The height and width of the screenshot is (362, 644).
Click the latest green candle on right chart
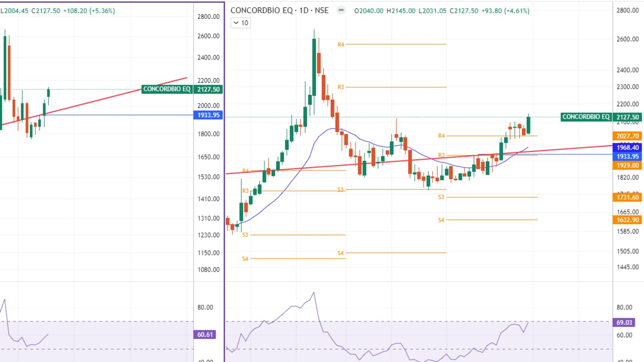(528, 125)
